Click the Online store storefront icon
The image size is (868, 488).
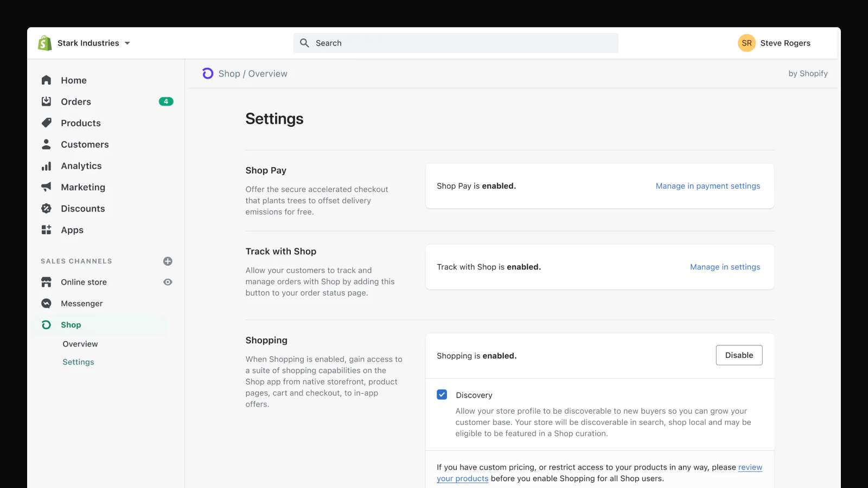(46, 282)
